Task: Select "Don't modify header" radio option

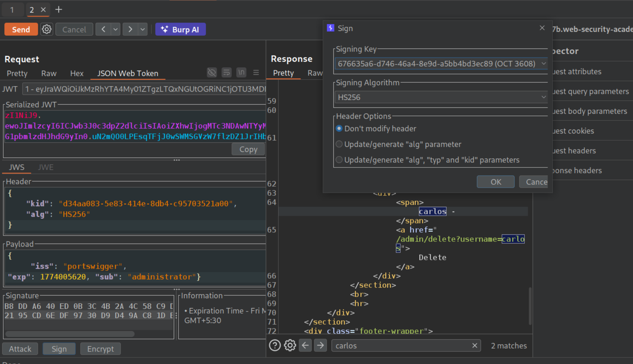Action: click(x=339, y=128)
